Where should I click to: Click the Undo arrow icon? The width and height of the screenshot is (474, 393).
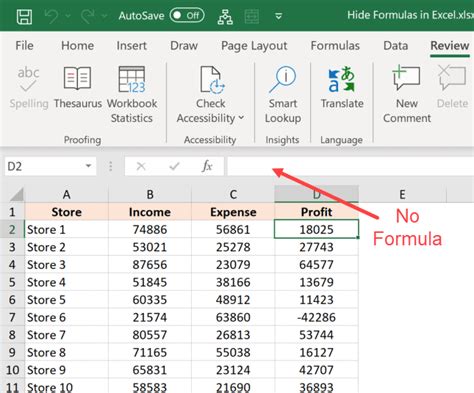click(x=51, y=16)
